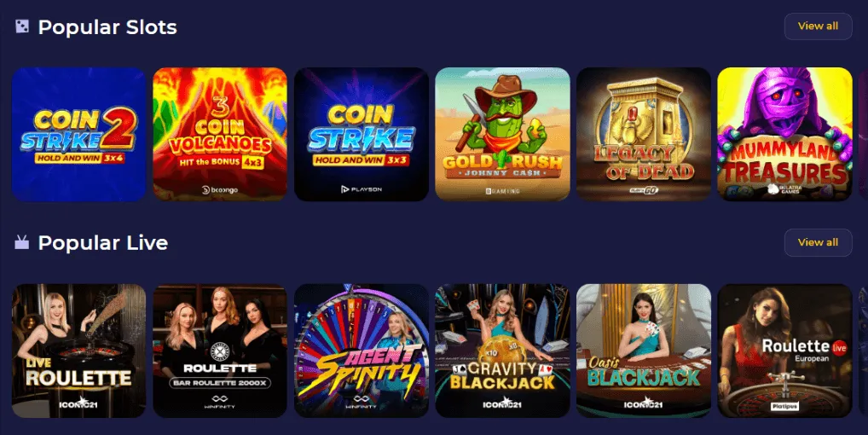
Task: Launch 3 Coin Volcanoes slot
Action: pos(220,135)
